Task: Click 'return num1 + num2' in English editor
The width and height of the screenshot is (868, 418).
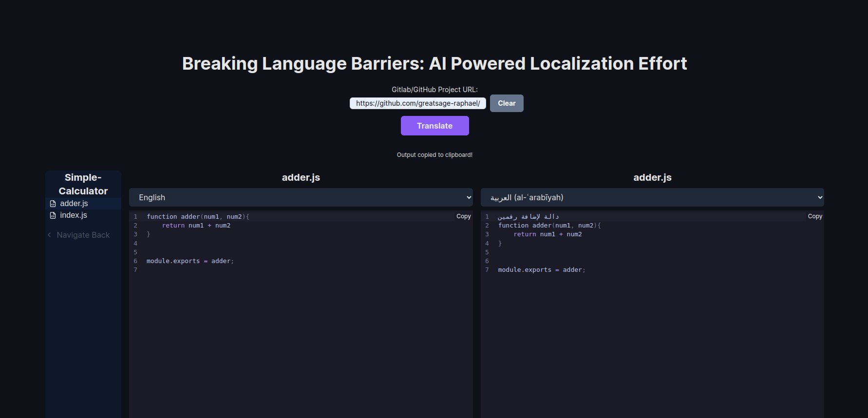Action: (196, 226)
